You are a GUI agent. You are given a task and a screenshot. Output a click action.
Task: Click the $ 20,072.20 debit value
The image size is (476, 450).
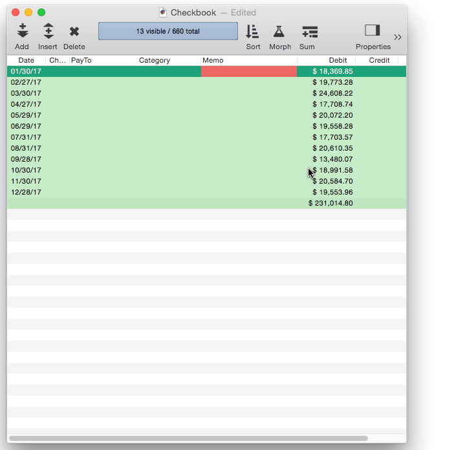pos(332,115)
